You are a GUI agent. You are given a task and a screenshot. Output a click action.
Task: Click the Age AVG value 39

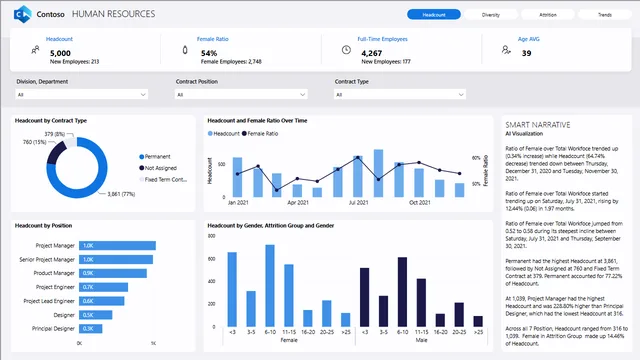[527, 53]
